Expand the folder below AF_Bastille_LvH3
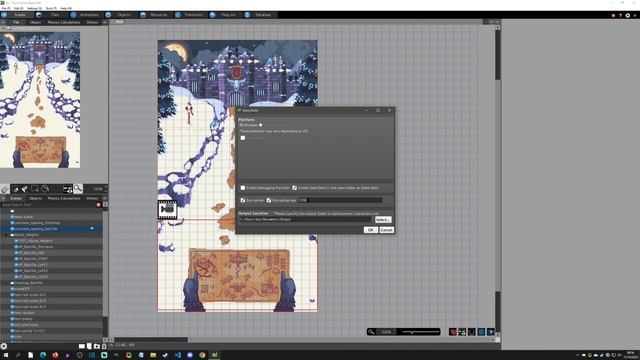The height and width of the screenshot is (360, 640). pyautogui.click(x=7, y=282)
